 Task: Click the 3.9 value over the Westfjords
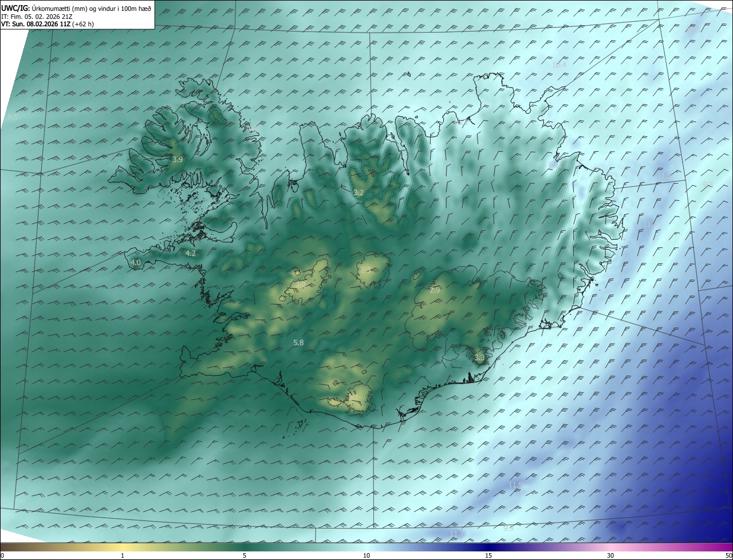(178, 160)
